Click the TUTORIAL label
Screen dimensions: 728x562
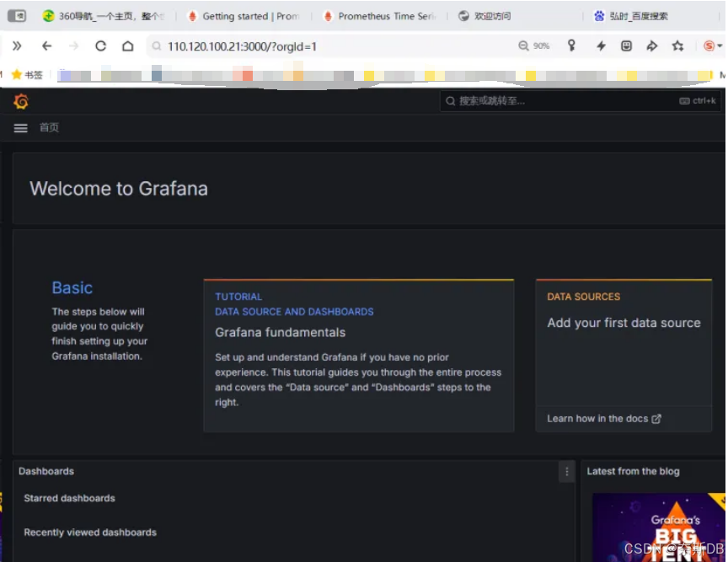tap(238, 297)
